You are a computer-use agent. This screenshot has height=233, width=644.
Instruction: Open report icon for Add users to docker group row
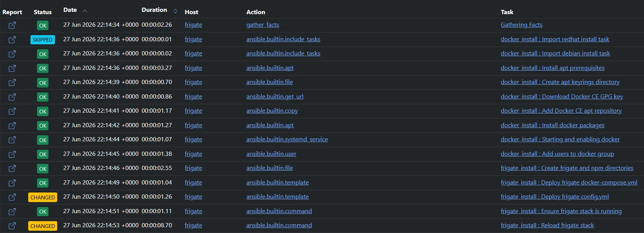tap(12, 154)
